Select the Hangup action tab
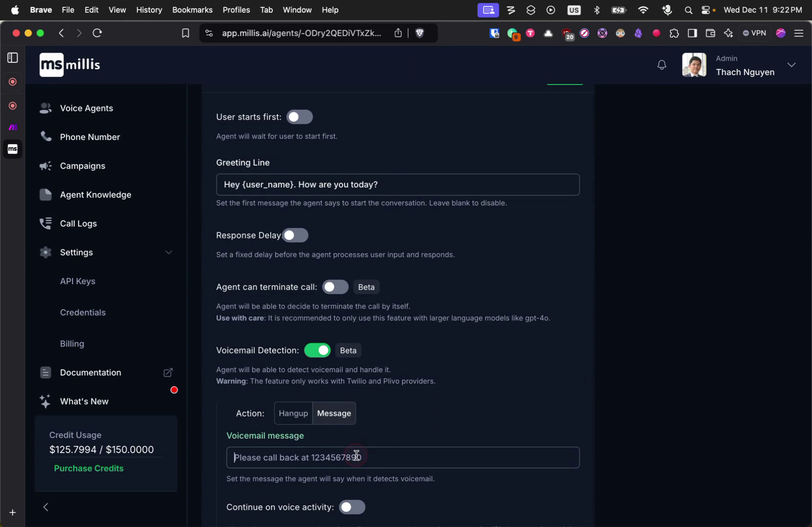The image size is (812, 527). click(x=293, y=413)
